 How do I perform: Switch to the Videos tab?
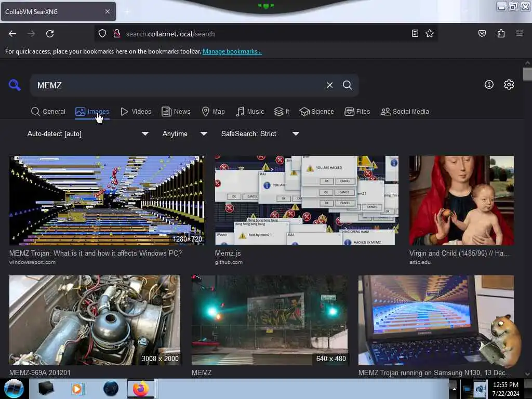136,112
